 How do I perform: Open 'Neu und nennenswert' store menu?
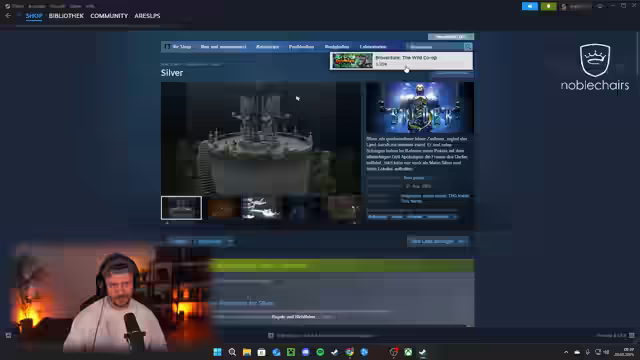click(223, 47)
